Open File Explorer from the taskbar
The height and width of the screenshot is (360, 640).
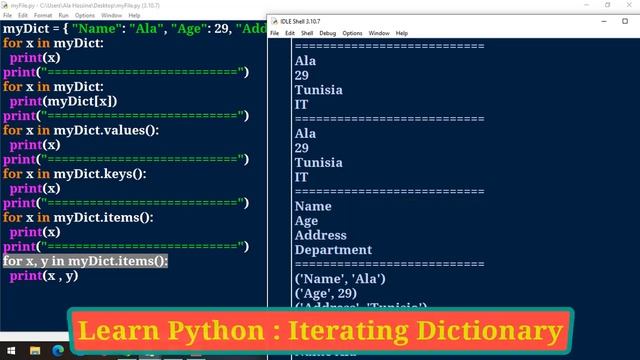35,351
